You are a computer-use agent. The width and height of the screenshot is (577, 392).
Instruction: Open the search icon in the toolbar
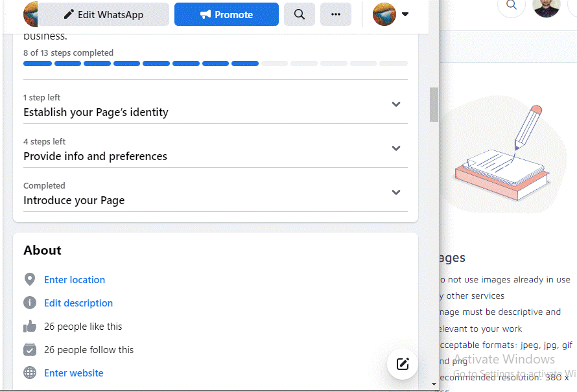(299, 14)
